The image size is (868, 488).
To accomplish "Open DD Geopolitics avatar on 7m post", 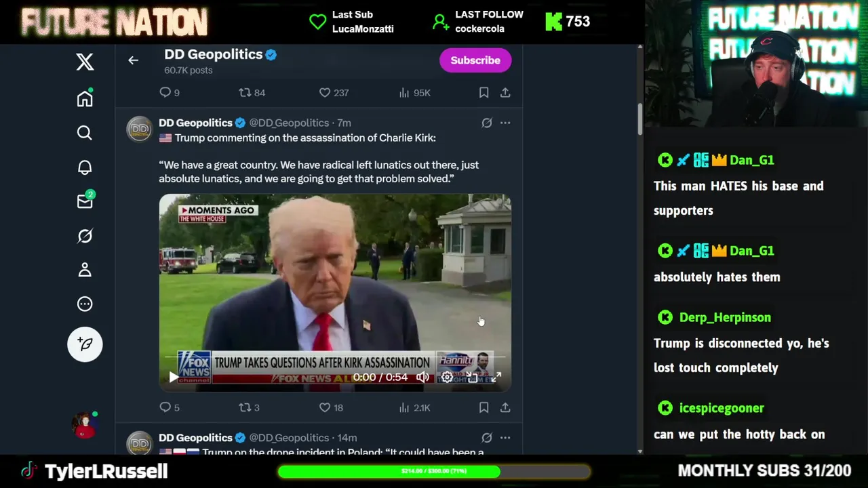I will pos(140,129).
